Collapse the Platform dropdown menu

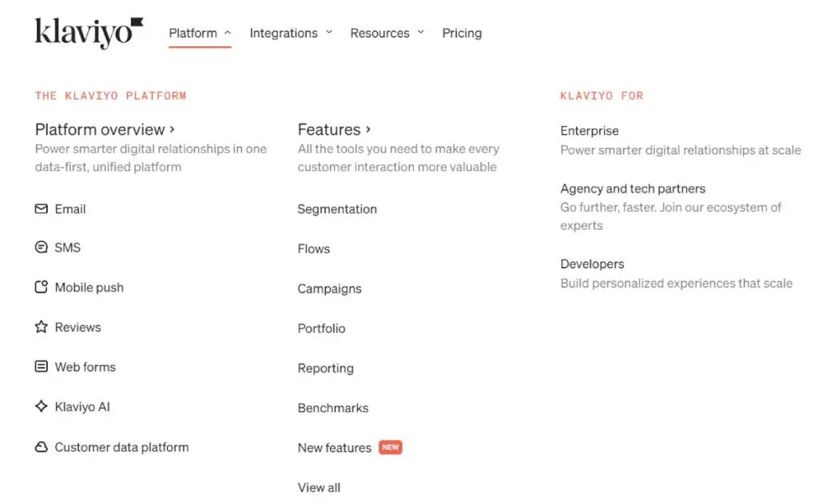click(x=200, y=34)
